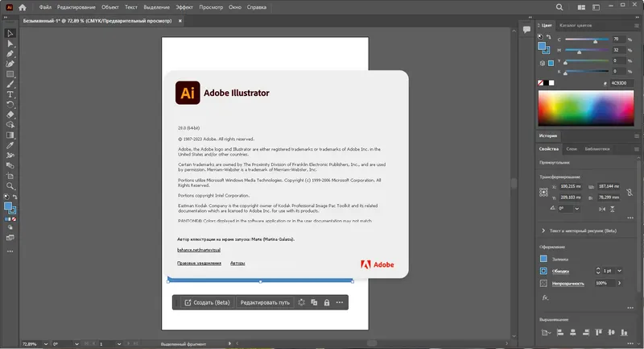Image resolution: width=644 pixels, height=349 pixels.
Task: Click the lock icon in contextual taskbar
Action: (x=327, y=302)
